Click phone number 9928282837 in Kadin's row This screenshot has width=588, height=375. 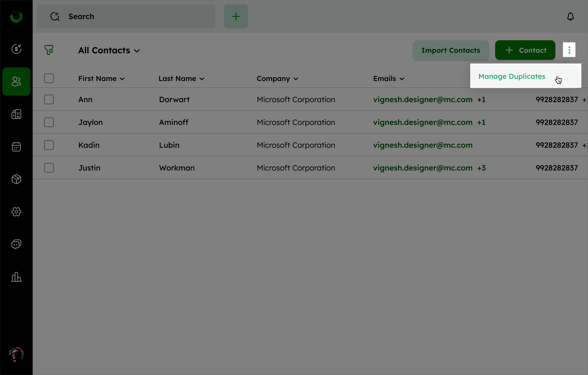pyautogui.click(x=557, y=145)
